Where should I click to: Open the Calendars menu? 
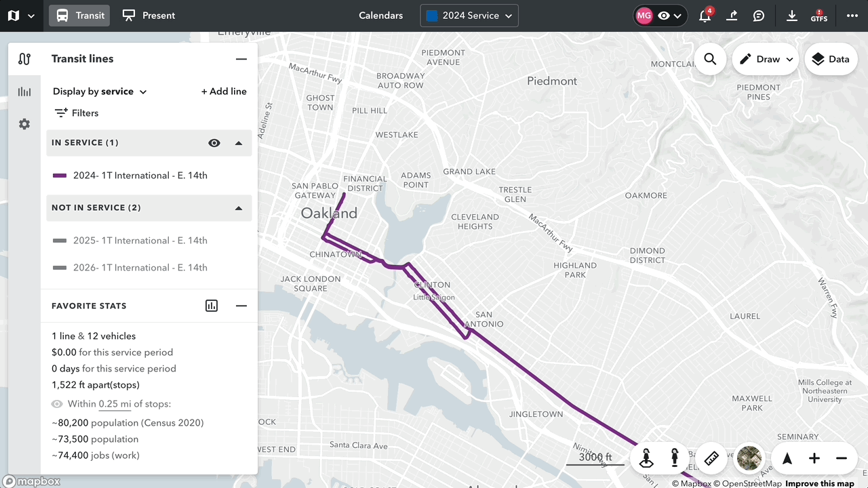click(380, 16)
